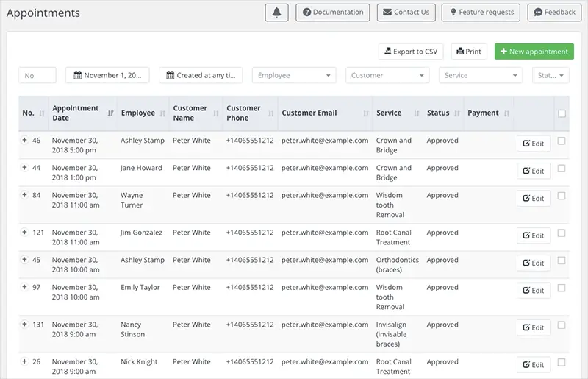Sort by Customer Phone icon
Screen dimensions: 588x379
(x=271, y=113)
